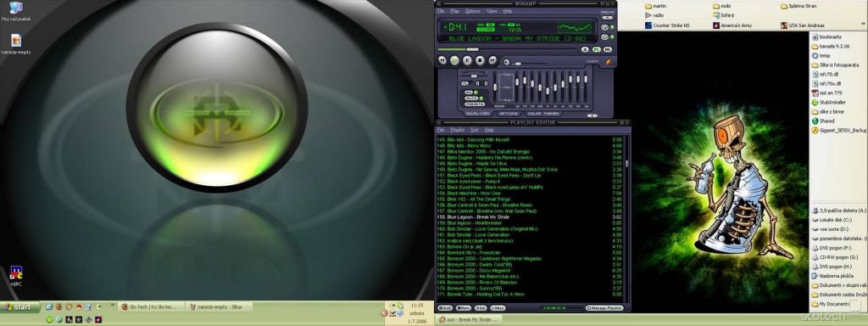868x326 pixels.
Task: Select 'Bomfunk Mc's - Freestyler' track
Action: click(530, 253)
